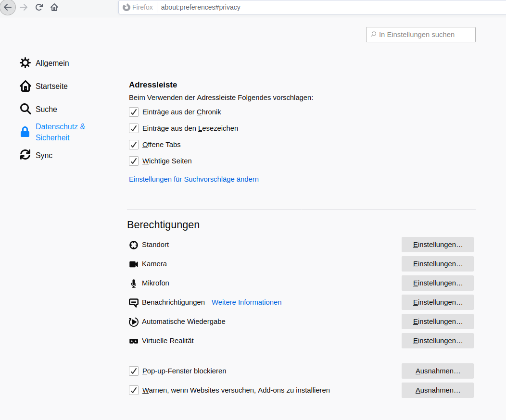Screen dimensions: 506x420
Task: Open Einstellungen for Virtuelle Realität
Action: point(438,341)
